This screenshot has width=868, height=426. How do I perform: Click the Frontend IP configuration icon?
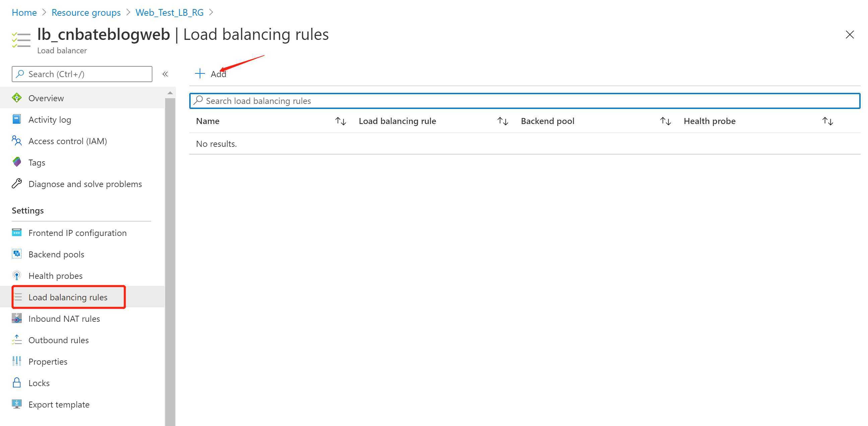point(16,233)
